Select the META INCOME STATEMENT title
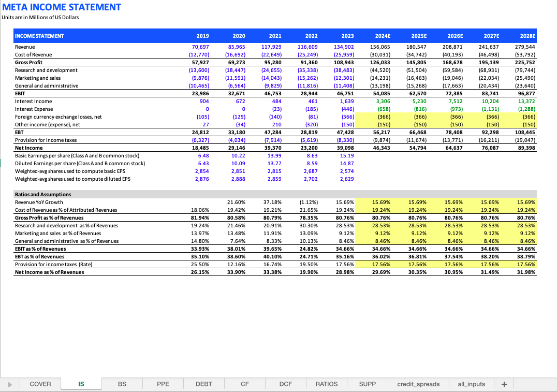The width and height of the screenshot is (557, 392). [x=62, y=7]
